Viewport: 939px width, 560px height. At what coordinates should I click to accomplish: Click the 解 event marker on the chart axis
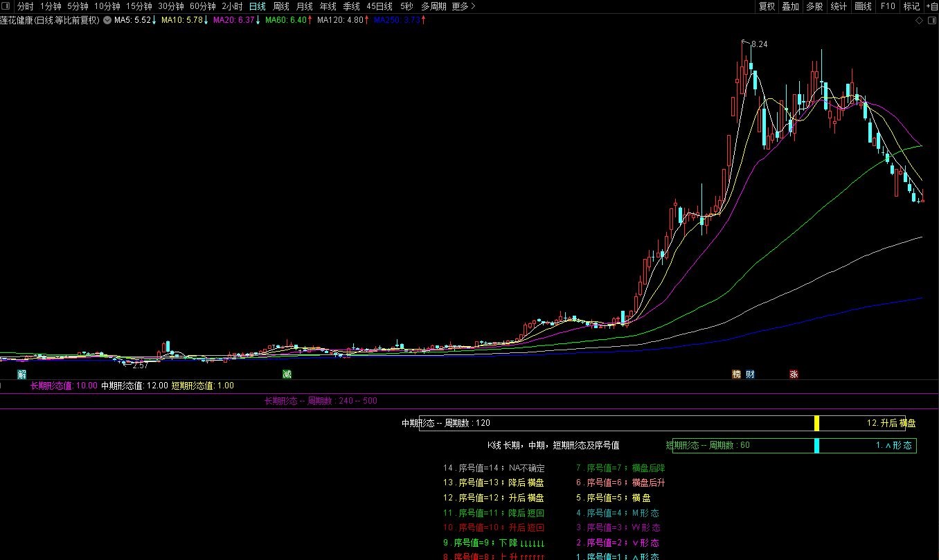[x=22, y=374]
